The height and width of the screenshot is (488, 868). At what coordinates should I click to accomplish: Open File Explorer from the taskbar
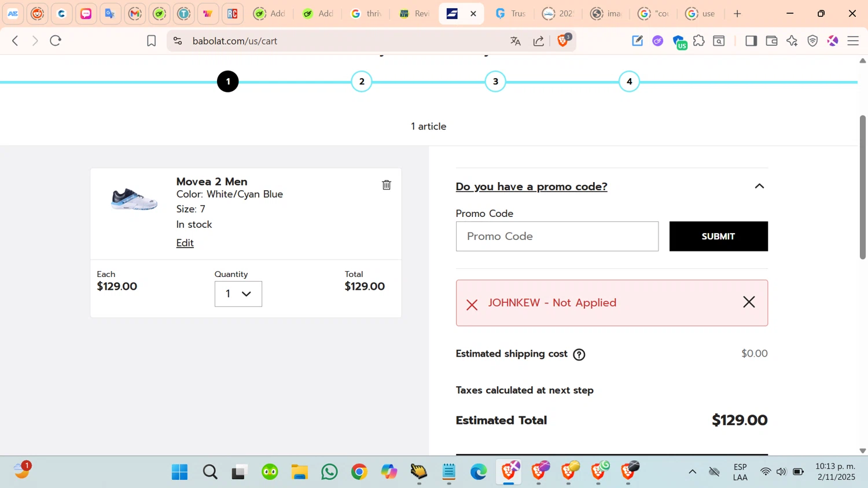(299, 472)
